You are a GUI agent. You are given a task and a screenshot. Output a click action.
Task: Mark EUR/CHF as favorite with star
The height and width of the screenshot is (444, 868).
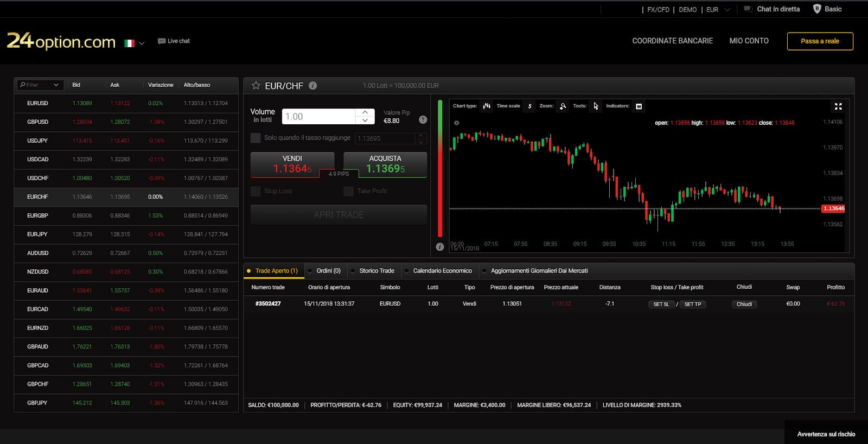pos(256,86)
